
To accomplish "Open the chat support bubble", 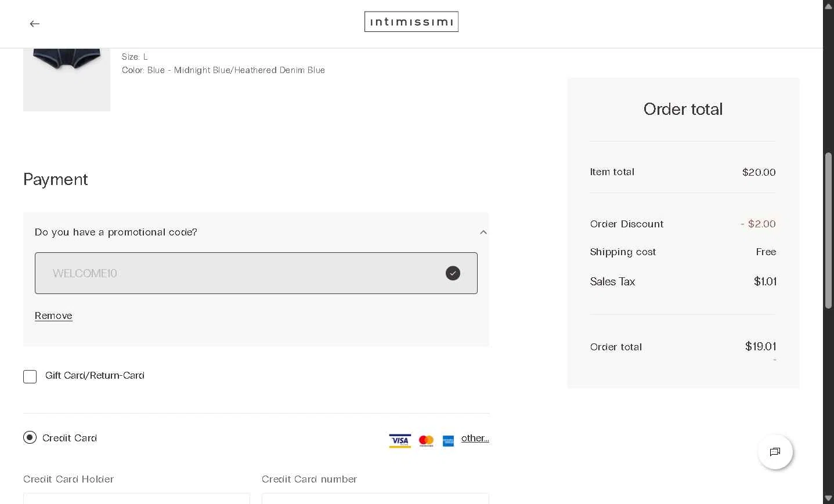I will click(x=775, y=452).
